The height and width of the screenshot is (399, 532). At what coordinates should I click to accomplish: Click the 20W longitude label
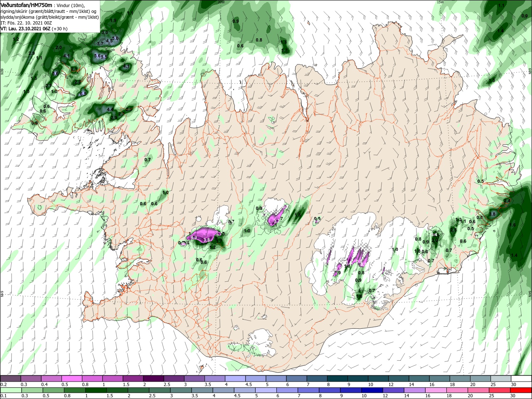[x=221, y=2]
